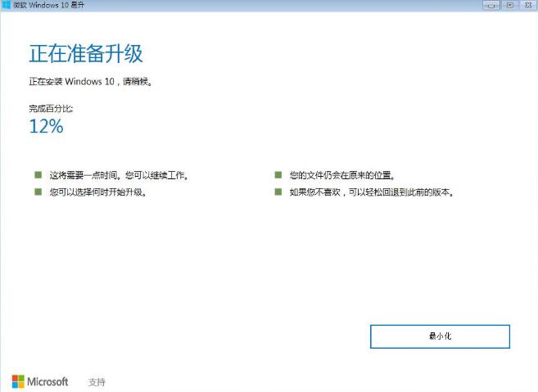Click the 您可以选择何时开始升级 text
This screenshot has height=392, width=538.
click(x=98, y=192)
